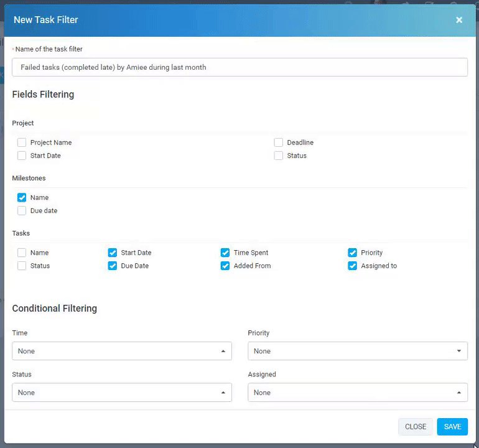The width and height of the screenshot is (479, 448).
Task: Enable the Milestones Due date checkbox
Action: pyautogui.click(x=22, y=210)
